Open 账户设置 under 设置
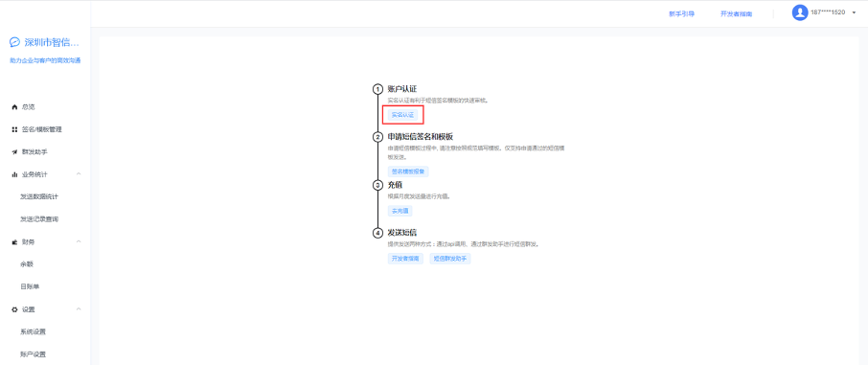This screenshot has width=868, height=365. 34,354
